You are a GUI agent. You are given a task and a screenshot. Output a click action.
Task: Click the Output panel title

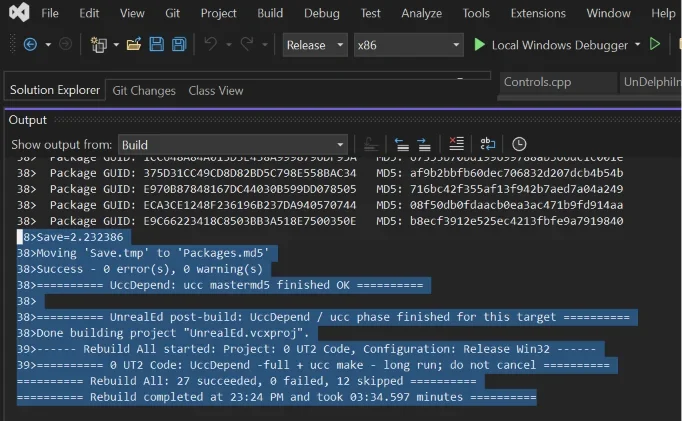tap(27, 120)
